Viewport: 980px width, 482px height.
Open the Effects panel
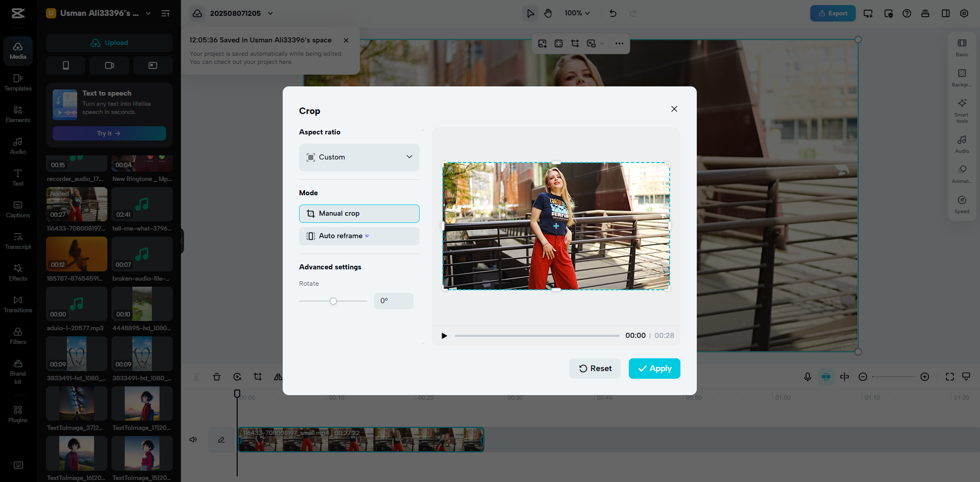tap(18, 271)
